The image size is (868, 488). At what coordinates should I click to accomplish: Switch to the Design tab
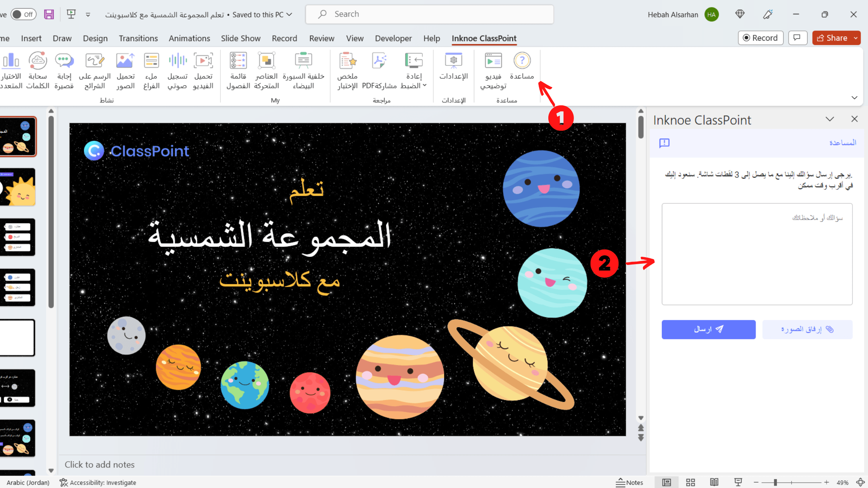click(95, 38)
